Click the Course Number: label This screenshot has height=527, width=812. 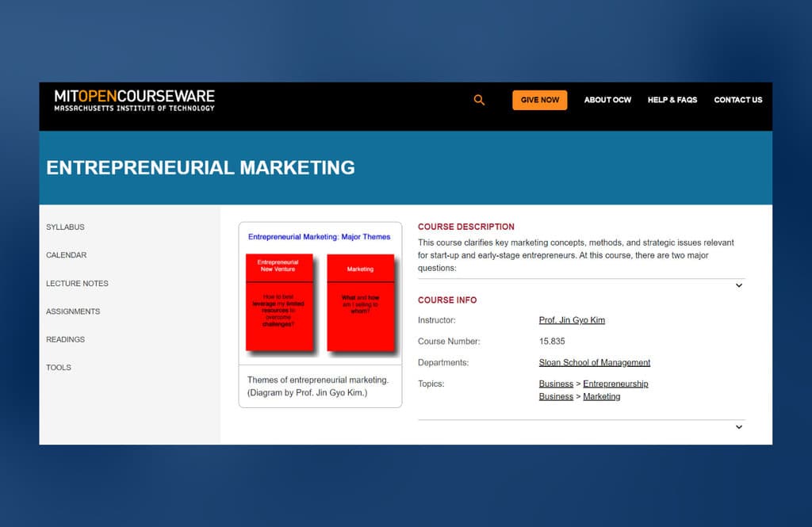click(x=449, y=341)
